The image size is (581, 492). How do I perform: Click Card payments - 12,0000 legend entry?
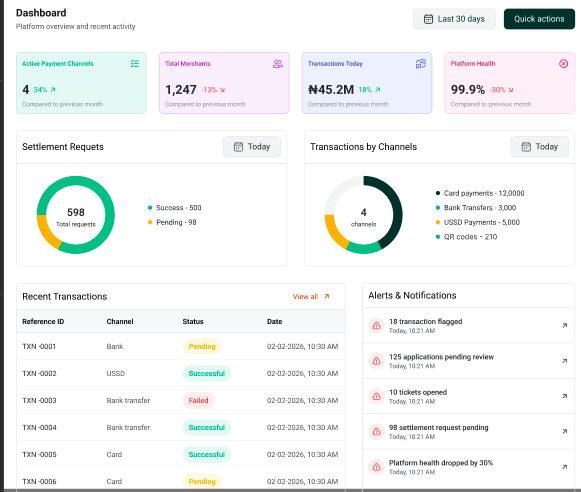[480, 193]
